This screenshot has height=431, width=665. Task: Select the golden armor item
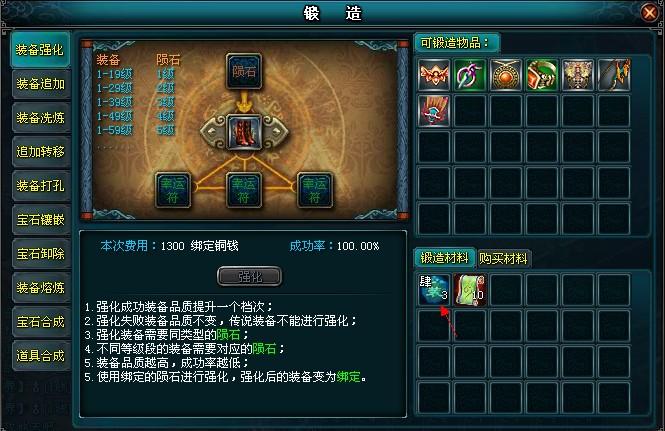pos(578,75)
